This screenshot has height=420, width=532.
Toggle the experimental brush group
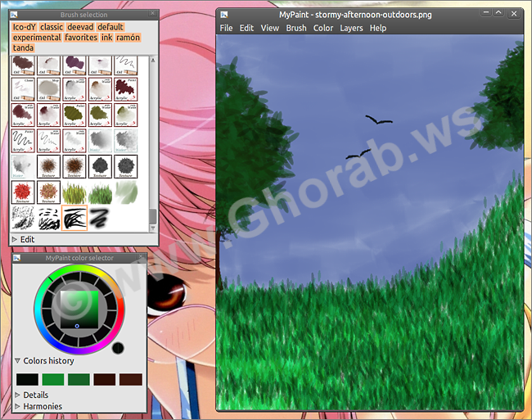37,38
